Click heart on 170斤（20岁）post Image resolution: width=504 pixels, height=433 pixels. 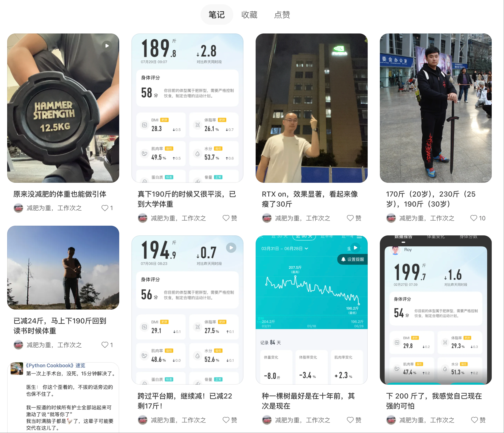[474, 218]
